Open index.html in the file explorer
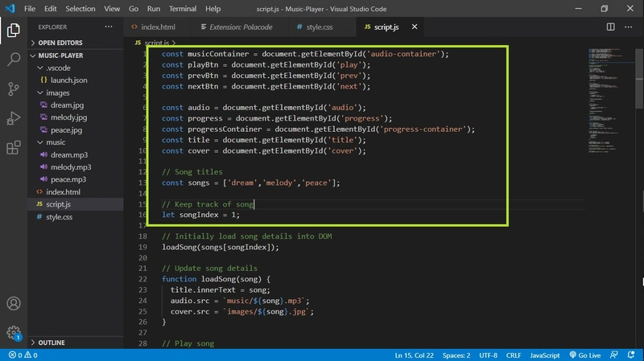 [x=63, y=192]
